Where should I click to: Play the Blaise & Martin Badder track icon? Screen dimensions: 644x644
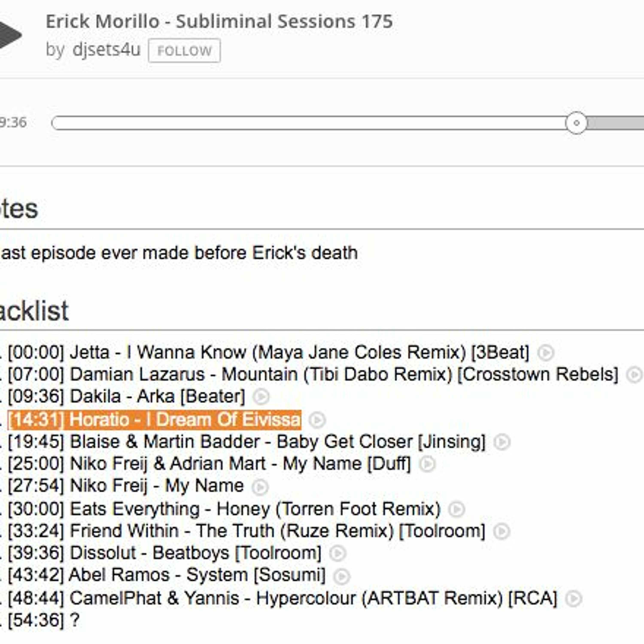click(502, 442)
